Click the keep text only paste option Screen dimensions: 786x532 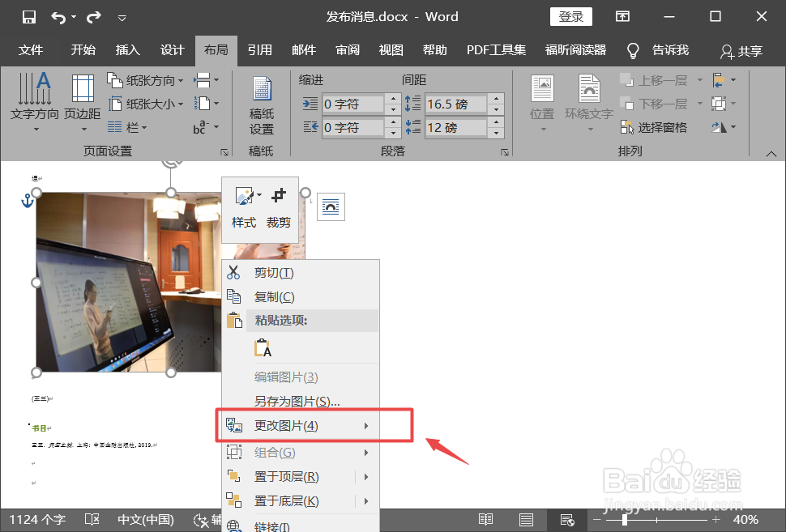pyautogui.click(x=263, y=347)
